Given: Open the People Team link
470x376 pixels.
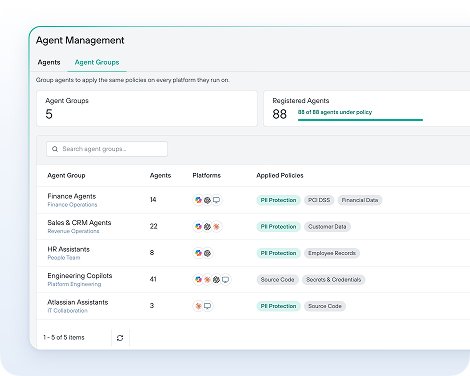Looking at the screenshot, I should click(64, 258).
